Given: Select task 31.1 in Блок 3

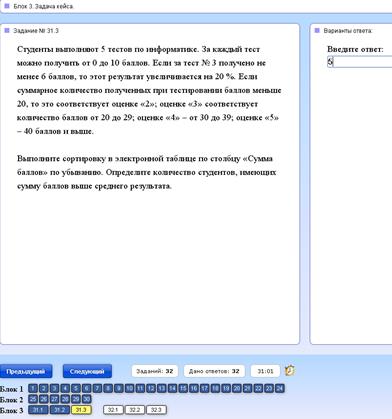Looking at the screenshot, I should (38, 410).
